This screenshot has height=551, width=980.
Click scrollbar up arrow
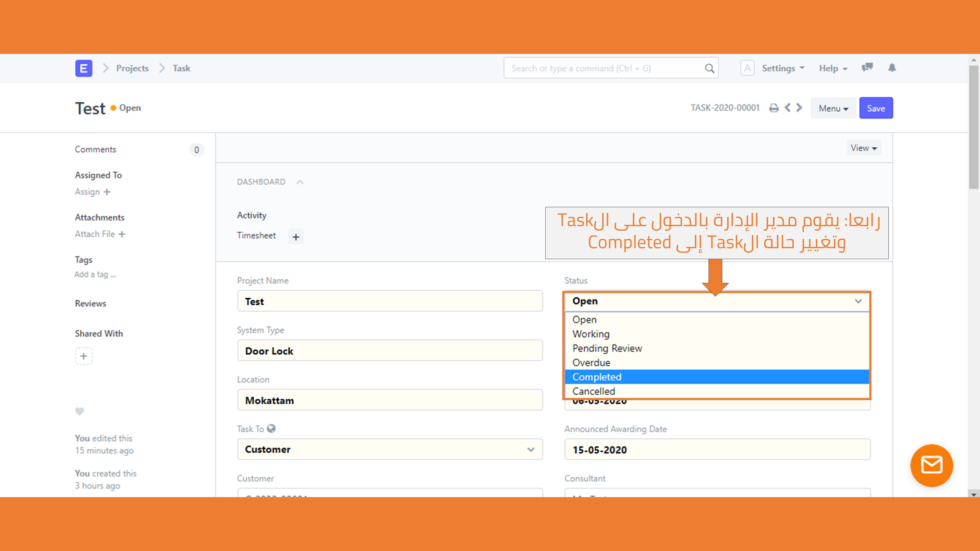pos(974,60)
